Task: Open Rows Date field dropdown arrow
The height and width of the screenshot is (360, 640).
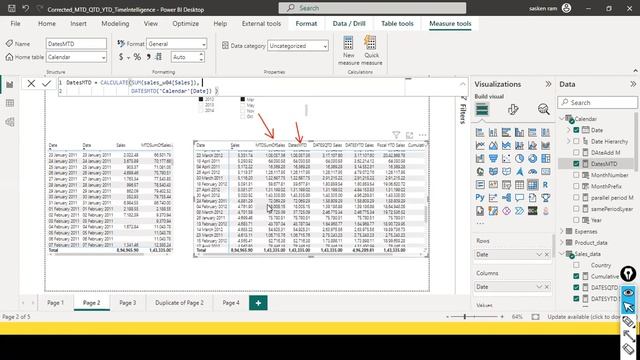Action: point(539,254)
